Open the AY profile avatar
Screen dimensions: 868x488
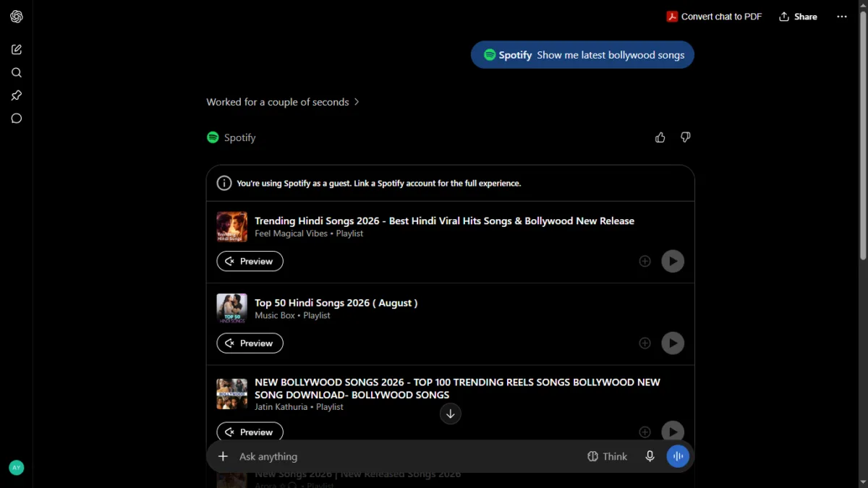coord(17,468)
